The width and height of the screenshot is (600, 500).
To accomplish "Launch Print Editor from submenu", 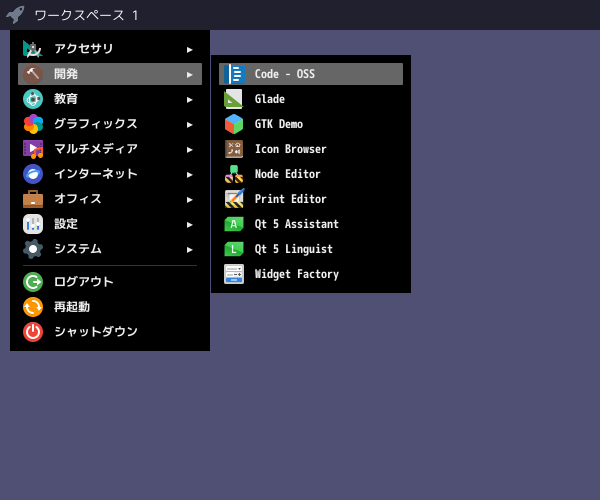I will point(311,199).
